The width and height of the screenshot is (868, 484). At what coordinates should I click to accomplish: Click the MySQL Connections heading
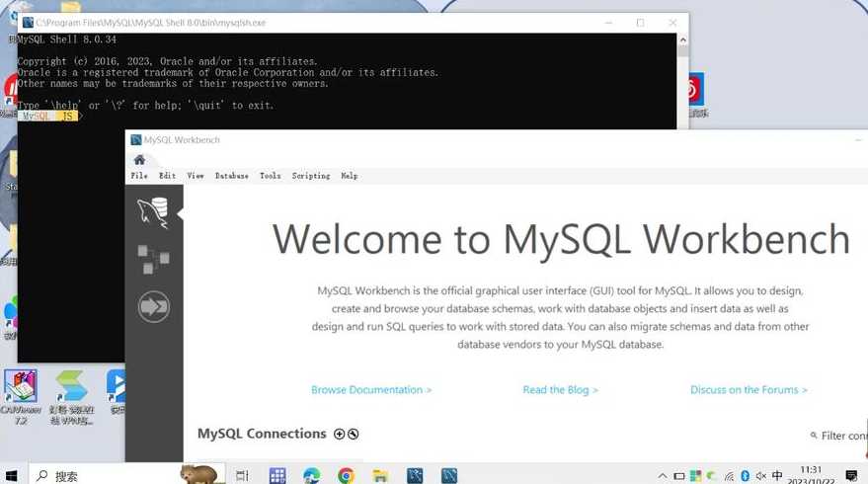point(262,434)
